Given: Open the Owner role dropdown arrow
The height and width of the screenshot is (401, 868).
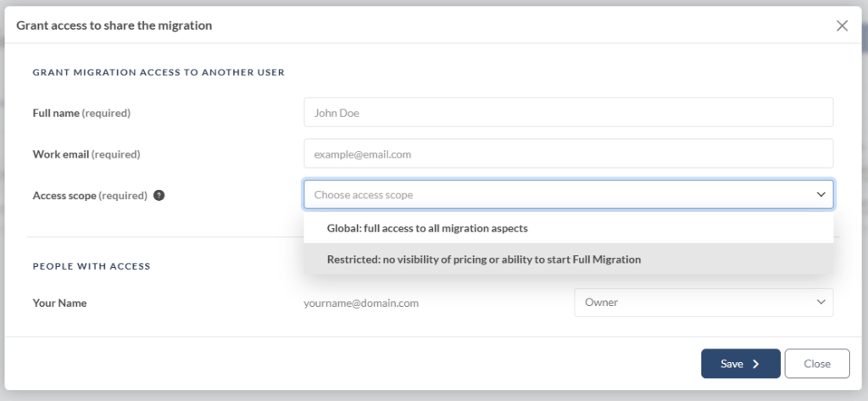Looking at the screenshot, I should (x=821, y=303).
